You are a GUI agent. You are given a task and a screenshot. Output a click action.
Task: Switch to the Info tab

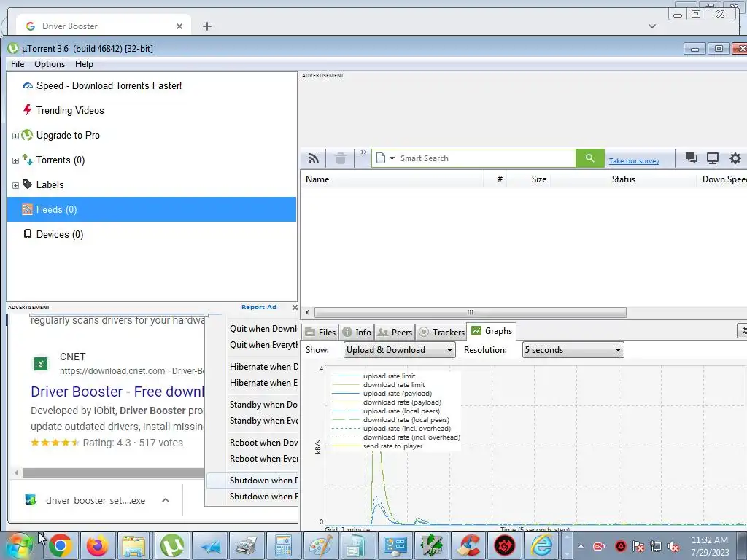click(357, 332)
